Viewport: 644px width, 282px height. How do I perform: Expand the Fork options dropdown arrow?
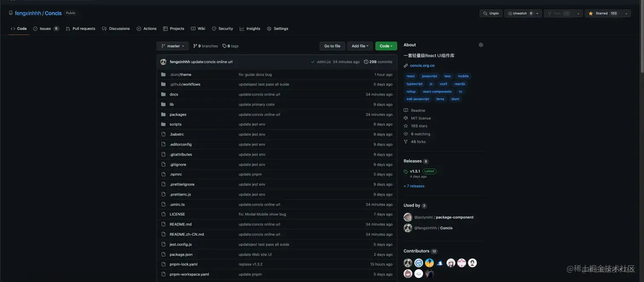pyautogui.click(x=578, y=13)
